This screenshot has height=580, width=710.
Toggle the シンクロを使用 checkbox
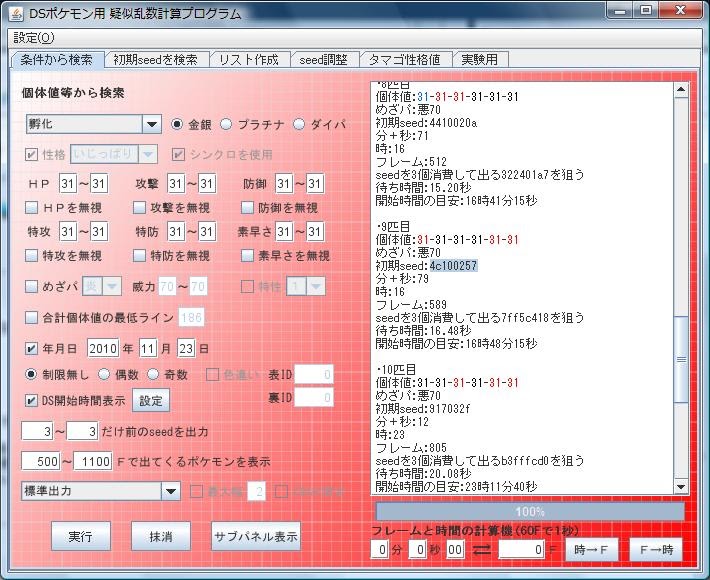point(178,154)
